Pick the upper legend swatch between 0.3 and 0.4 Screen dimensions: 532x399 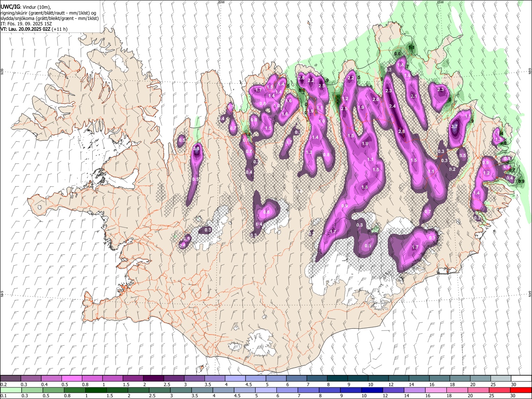pyautogui.click(x=31, y=378)
